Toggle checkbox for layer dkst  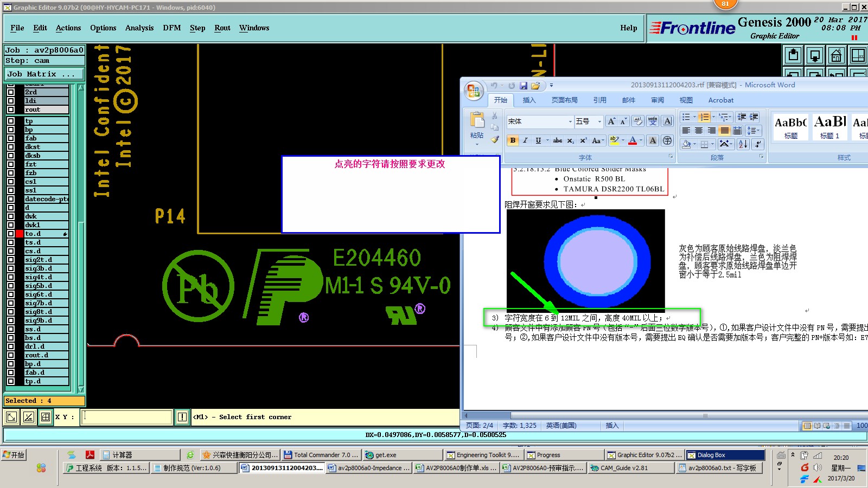pos(11,147)
